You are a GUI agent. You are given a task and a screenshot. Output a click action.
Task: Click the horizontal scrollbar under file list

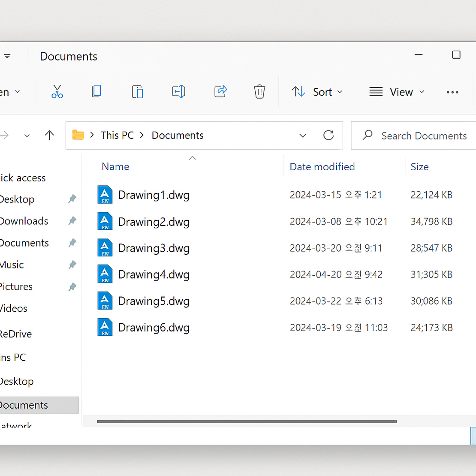pyautogui.click(x=247, y=422)
